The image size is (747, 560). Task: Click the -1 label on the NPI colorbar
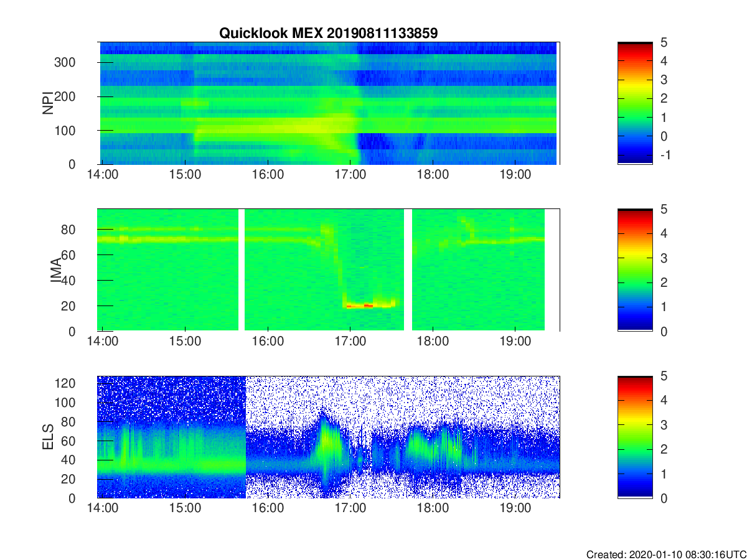[x=665, y=155]
